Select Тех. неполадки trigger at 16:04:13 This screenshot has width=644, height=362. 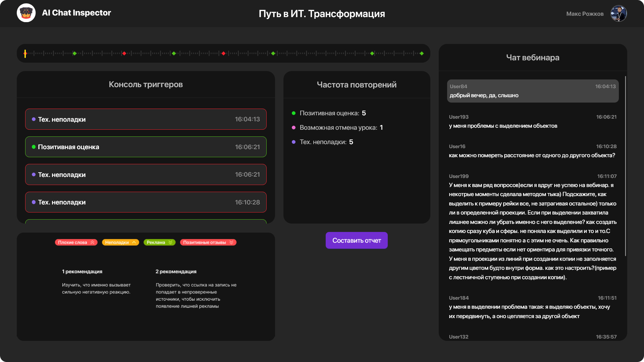coord(146,119)
